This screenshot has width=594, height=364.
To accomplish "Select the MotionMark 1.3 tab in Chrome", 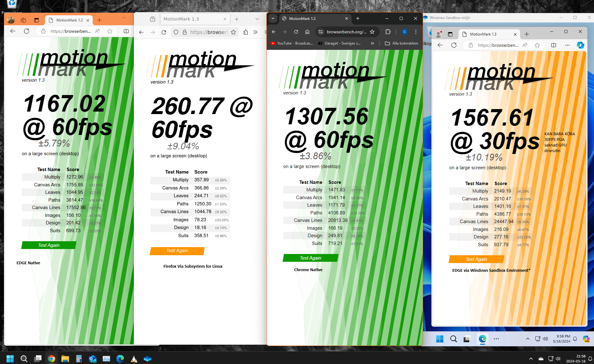I will coord(315,18).
